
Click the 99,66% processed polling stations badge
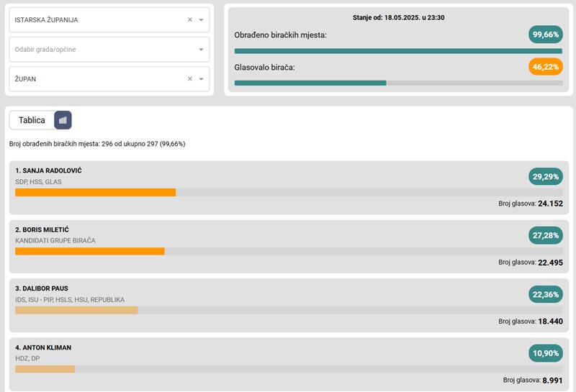click(x=545, y=35)
